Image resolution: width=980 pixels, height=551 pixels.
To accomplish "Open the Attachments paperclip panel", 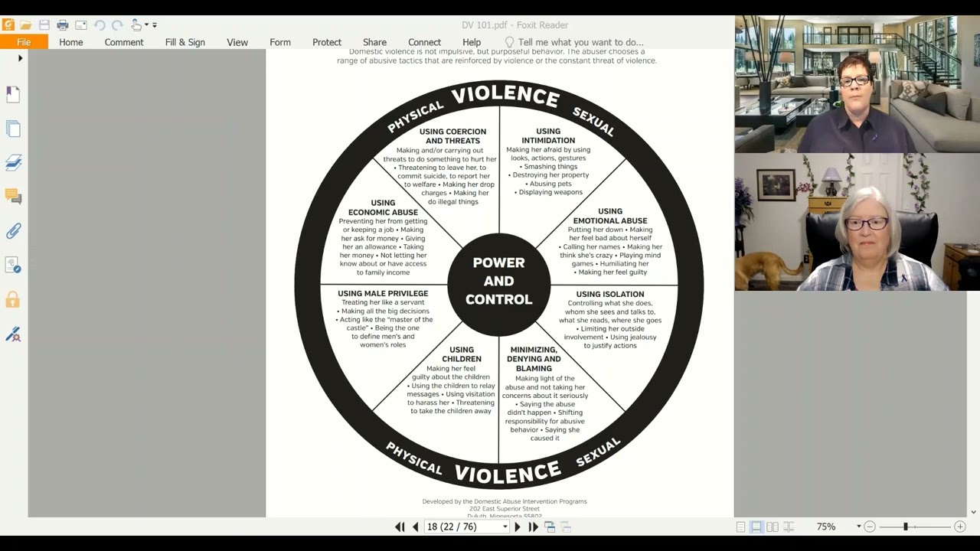I will pos(13,231).
